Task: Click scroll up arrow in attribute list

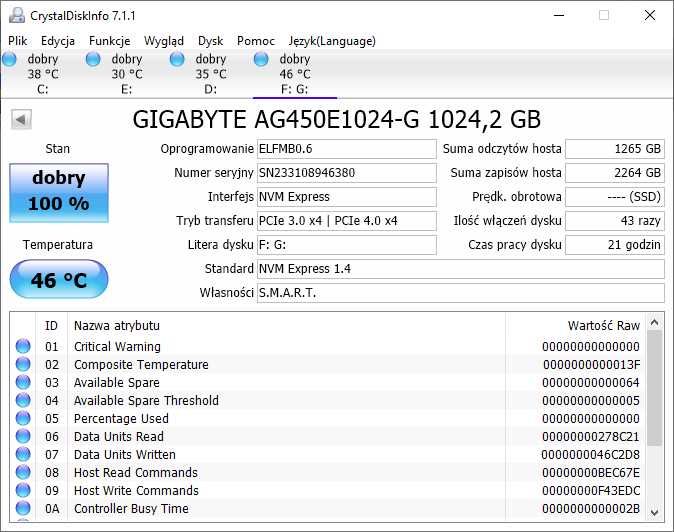Action: coord(655,322)
